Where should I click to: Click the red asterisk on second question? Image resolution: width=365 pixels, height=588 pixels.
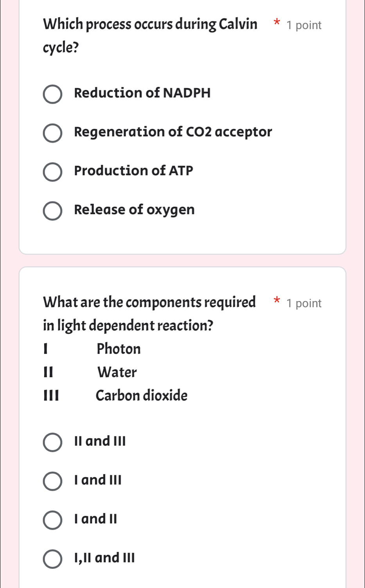click(276, 302)
